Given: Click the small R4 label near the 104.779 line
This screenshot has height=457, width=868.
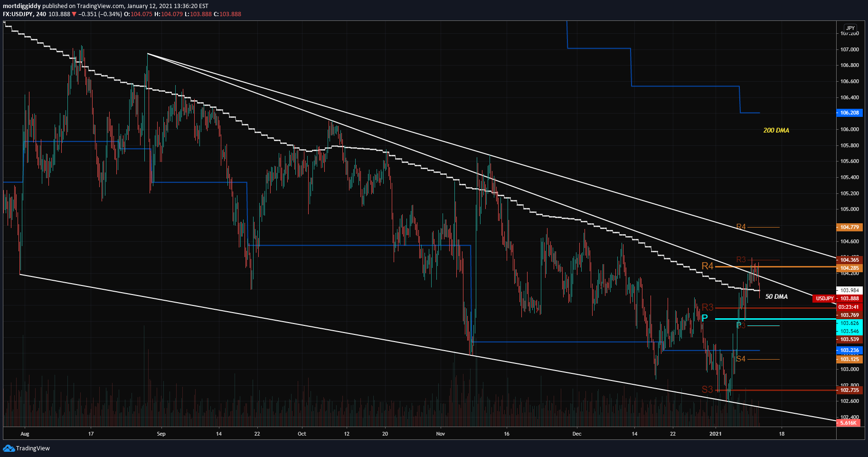Looking at the screenshot, I should point(741,227).
